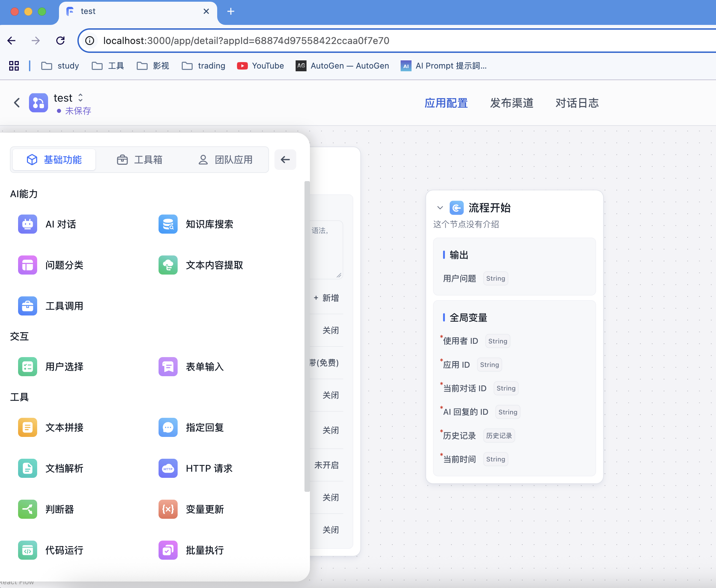Close the test browser tab
Screen dimensions: 716x588
coord(206,11)
